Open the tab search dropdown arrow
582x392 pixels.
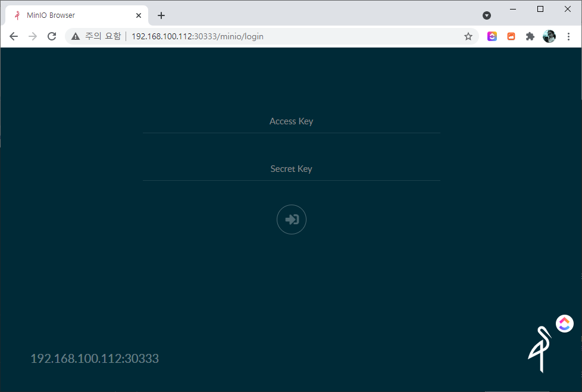tap(487, 15)
